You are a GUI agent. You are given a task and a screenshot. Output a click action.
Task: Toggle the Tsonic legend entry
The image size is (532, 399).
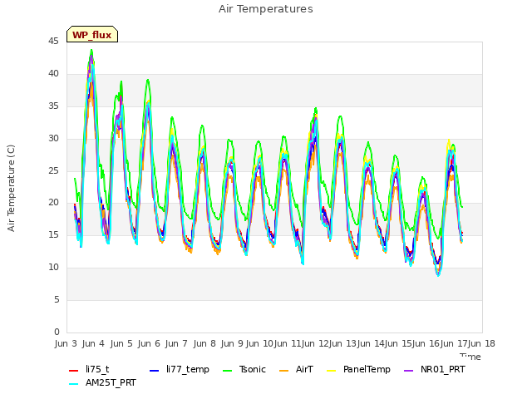tap(244, 369)
